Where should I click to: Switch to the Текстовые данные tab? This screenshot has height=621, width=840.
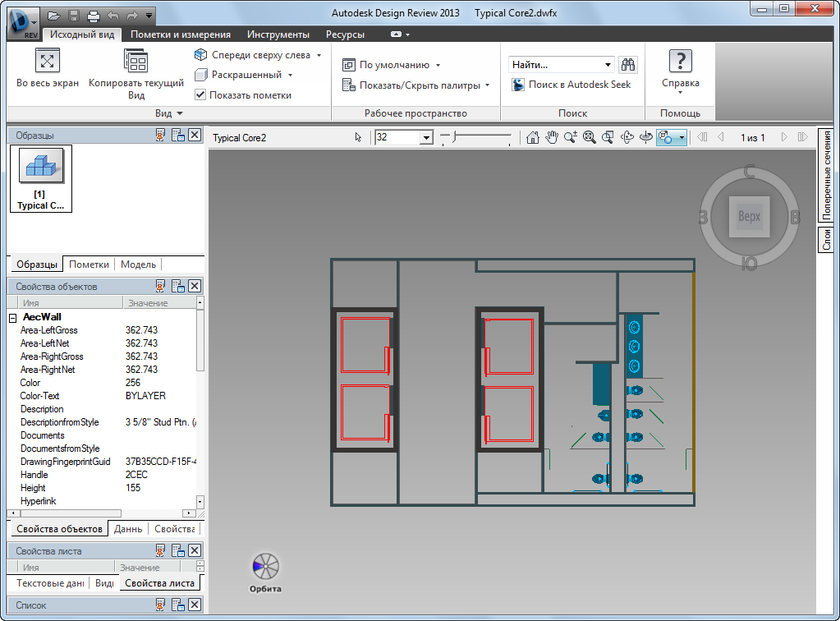click(x=50, y=583)
